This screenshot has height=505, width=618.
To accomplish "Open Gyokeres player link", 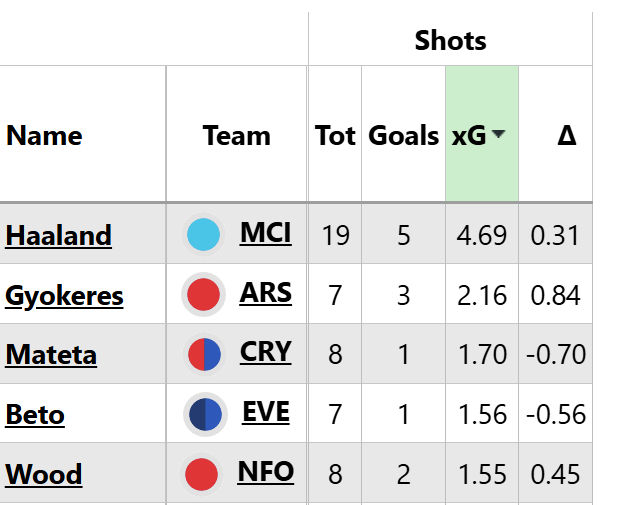I will (x=64, y=296).
